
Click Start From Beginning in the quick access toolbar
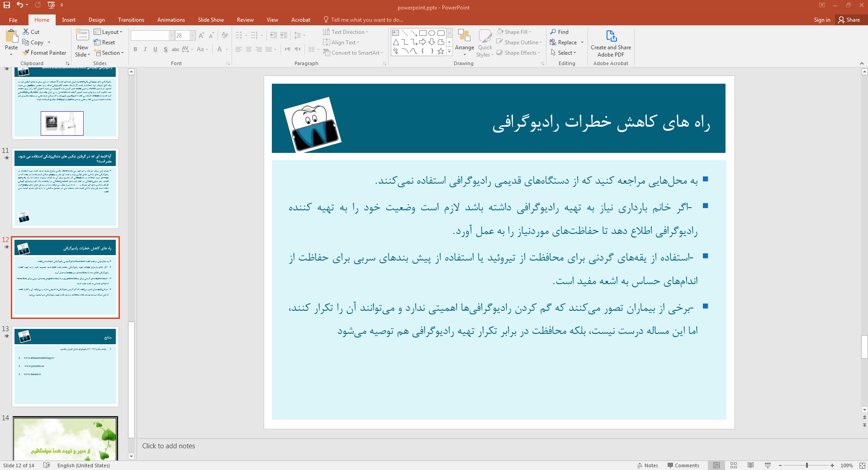pyautogui.click(x=51, y=5)
